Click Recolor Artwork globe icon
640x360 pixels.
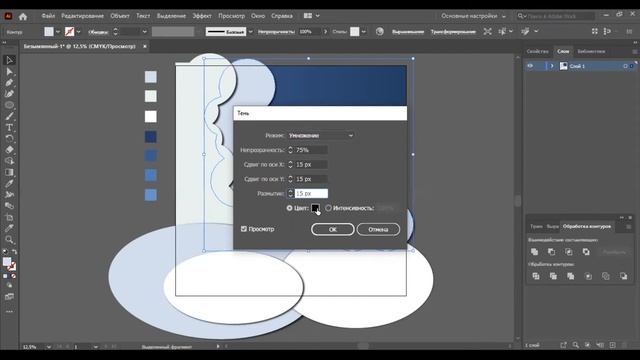pyautogui.click(x=380, y=31)
